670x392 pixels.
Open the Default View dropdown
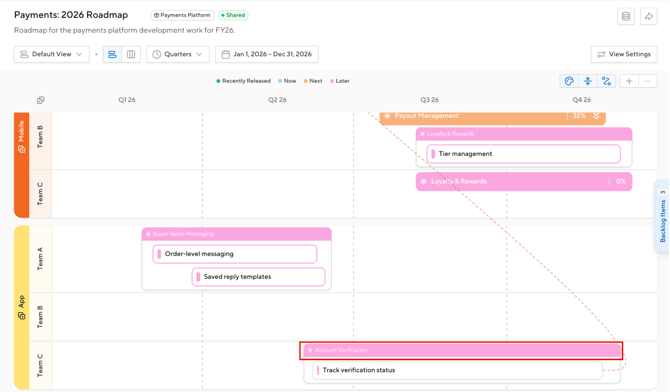pos(52,54)
